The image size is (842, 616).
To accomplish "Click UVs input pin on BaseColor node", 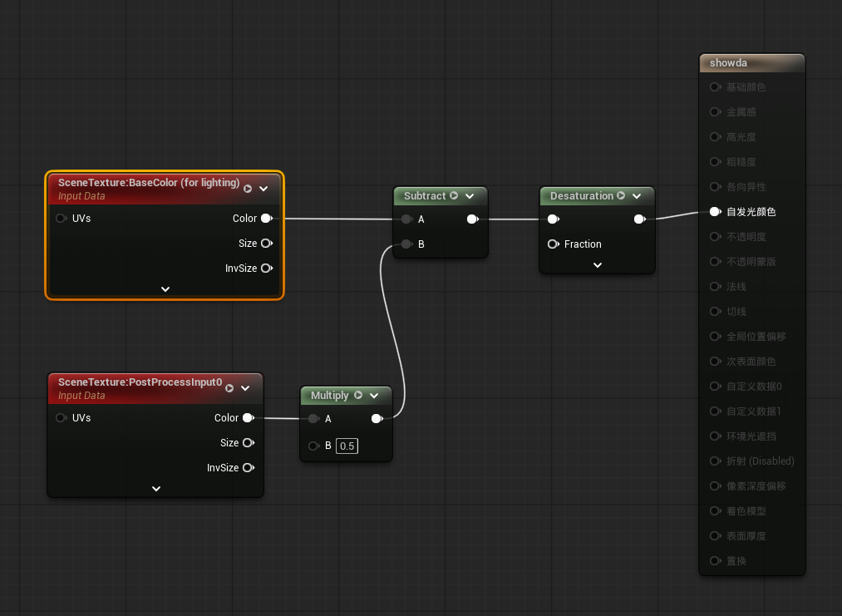I will 61,219.
